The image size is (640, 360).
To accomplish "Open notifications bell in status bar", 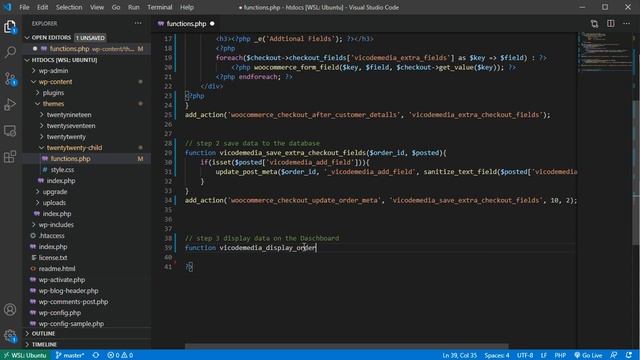I will click(629, 355).
